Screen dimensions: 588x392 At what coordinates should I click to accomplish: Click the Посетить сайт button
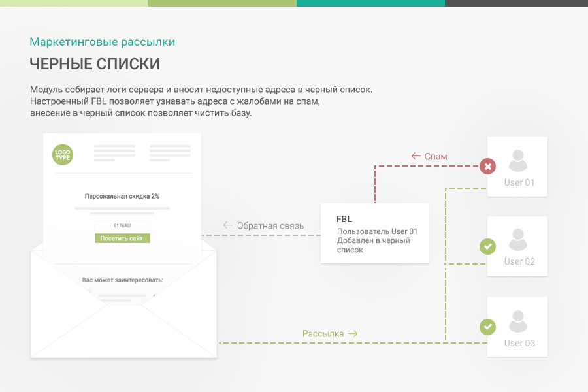pos(122,238)
